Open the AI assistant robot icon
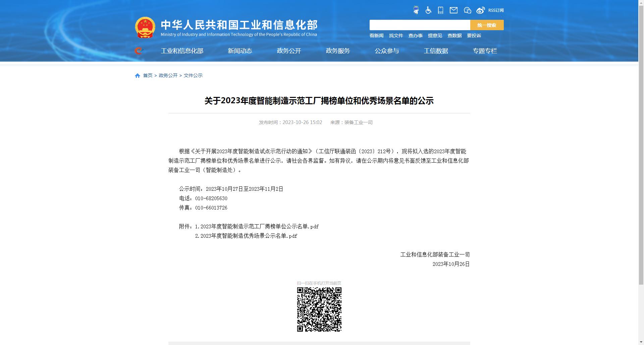Viewport: 644px width, 345px height. (416, 10)
